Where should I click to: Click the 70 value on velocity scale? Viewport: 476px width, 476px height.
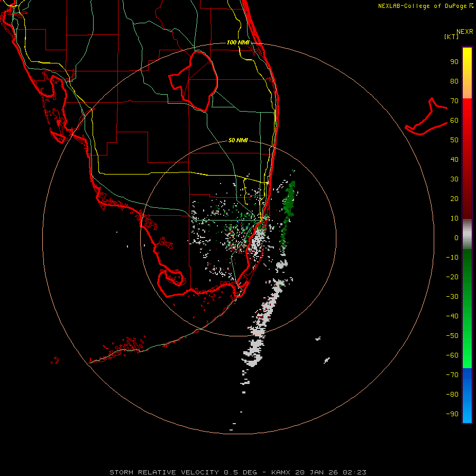(x=454, y=101)
